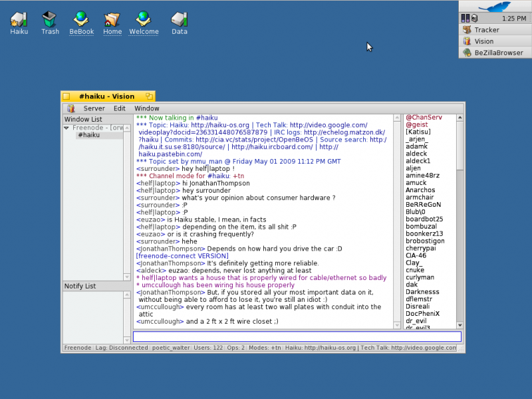
Task: Click the Haiku leaf logo in Deskbar
Action: point(495,6)
